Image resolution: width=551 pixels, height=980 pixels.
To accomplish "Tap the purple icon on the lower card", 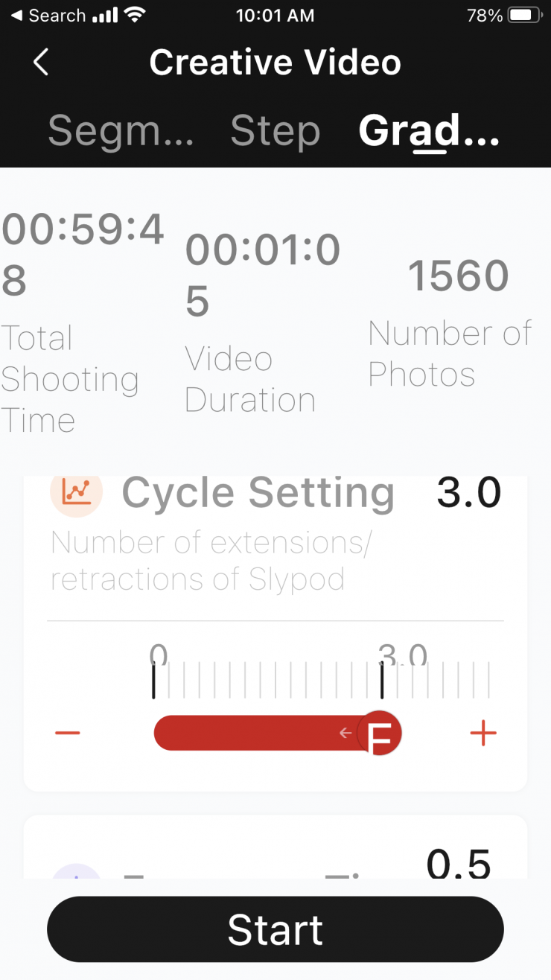I will coord(77,873).
